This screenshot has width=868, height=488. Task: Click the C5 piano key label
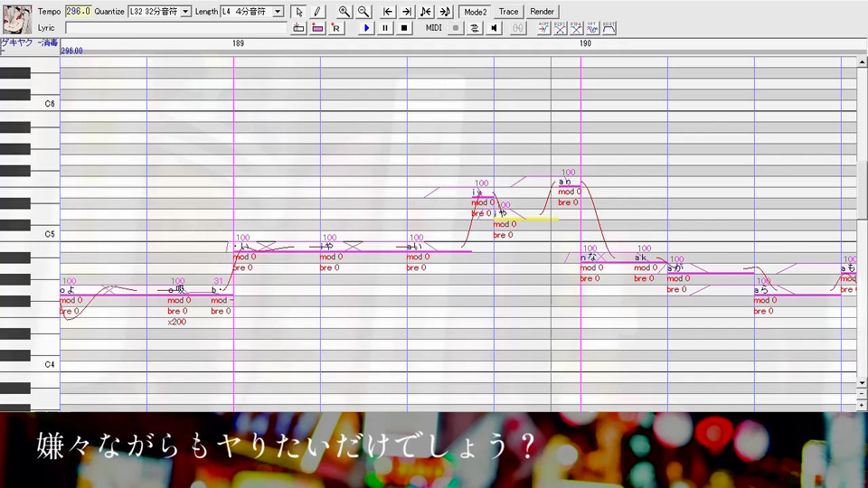tap(50, 234)
